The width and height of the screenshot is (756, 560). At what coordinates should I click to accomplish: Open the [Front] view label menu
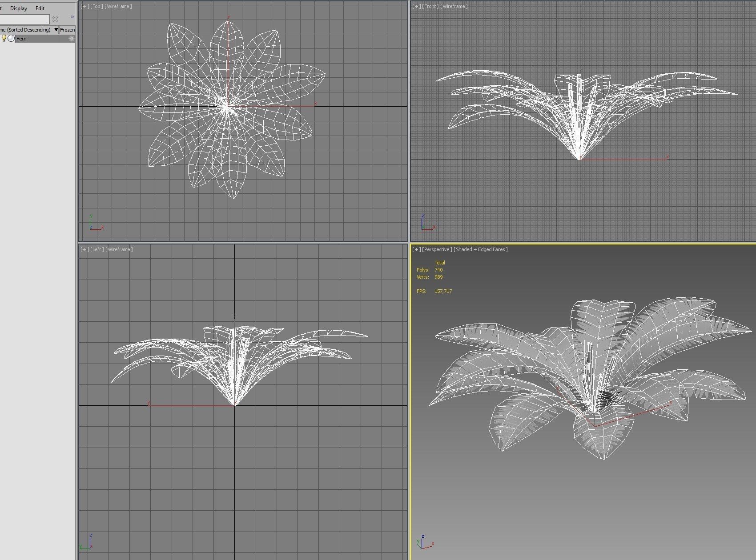point(430,6)
